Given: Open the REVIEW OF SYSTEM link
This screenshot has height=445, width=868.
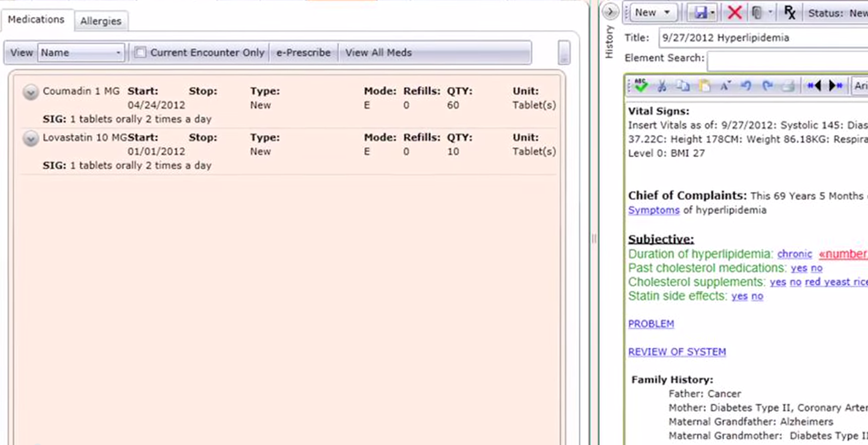Looking at the screenshot, I should click(677, 352).
